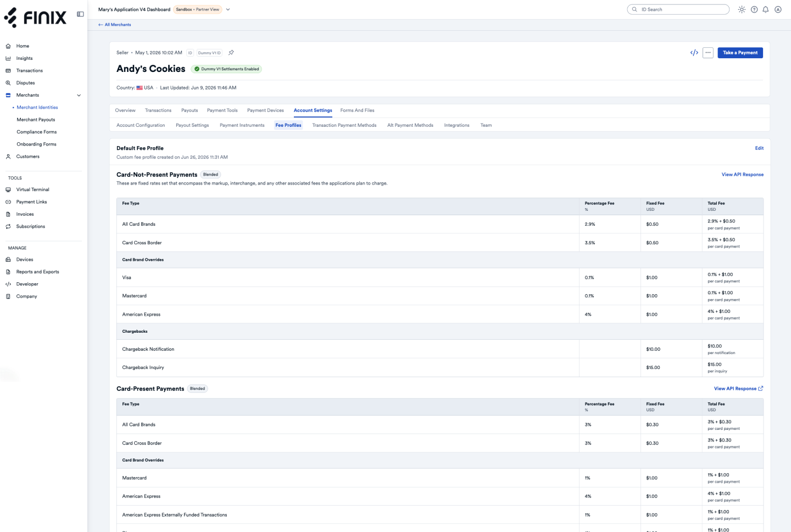Click the Dummy V1 Settlements Enabled status badge
The width and height of the screenshot is (791, 532).
226,69
